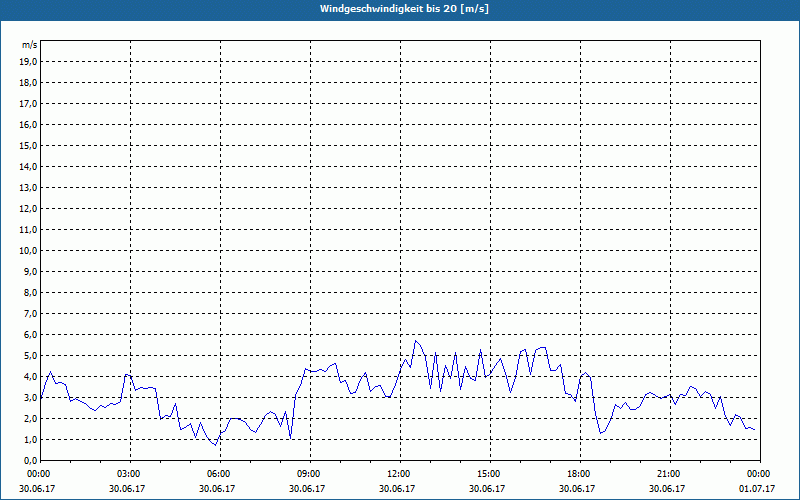
Task: Select the 19,0 y-axis label
Action: point(28,62)
